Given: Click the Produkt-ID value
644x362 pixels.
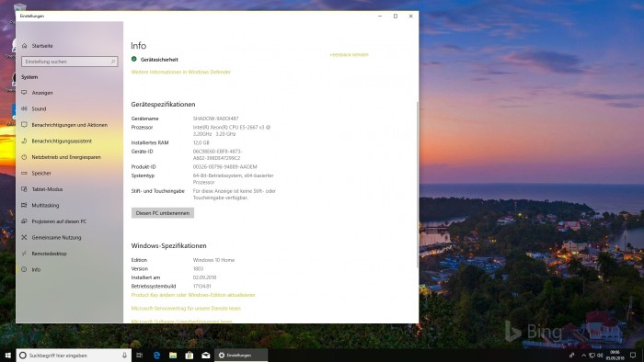Looking at the screenshot, I should pos(225,167).
